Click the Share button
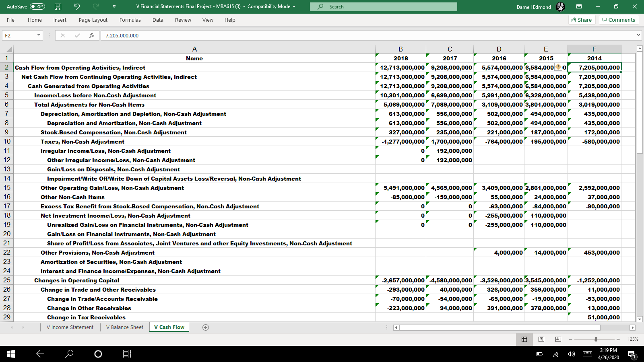Image resolution: width=644 pixels, height=362 pixels. (x=582, y=20)
